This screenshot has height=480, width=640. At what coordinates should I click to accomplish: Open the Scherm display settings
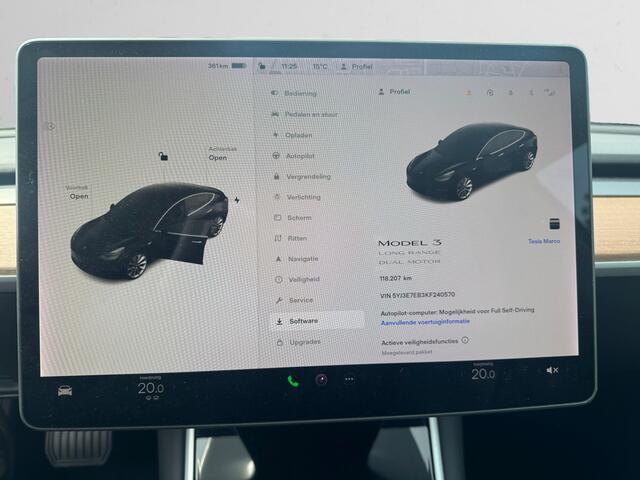click(x=293, y=218)
